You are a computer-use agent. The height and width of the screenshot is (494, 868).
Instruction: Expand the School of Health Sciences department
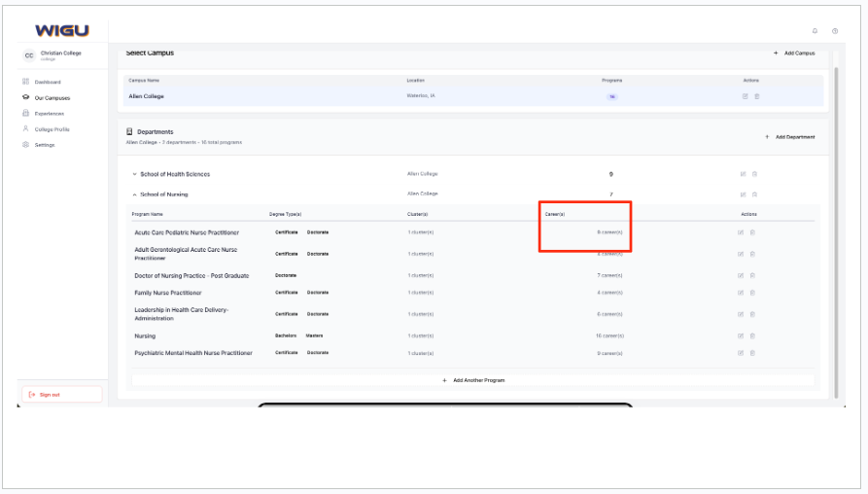134,174
